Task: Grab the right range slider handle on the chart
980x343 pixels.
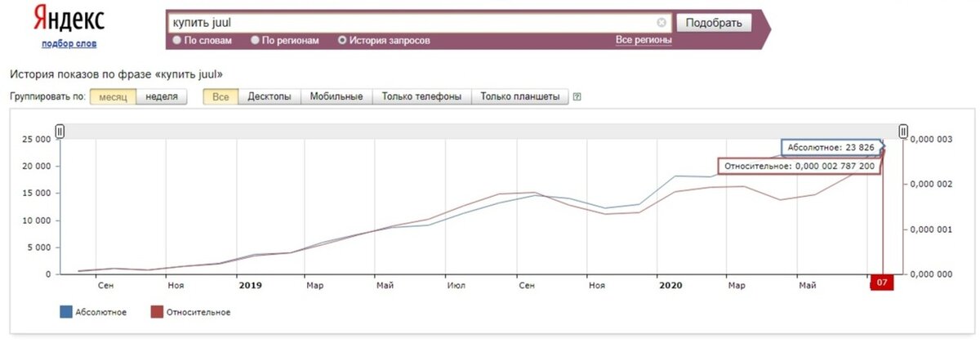Action: [903, 131]
